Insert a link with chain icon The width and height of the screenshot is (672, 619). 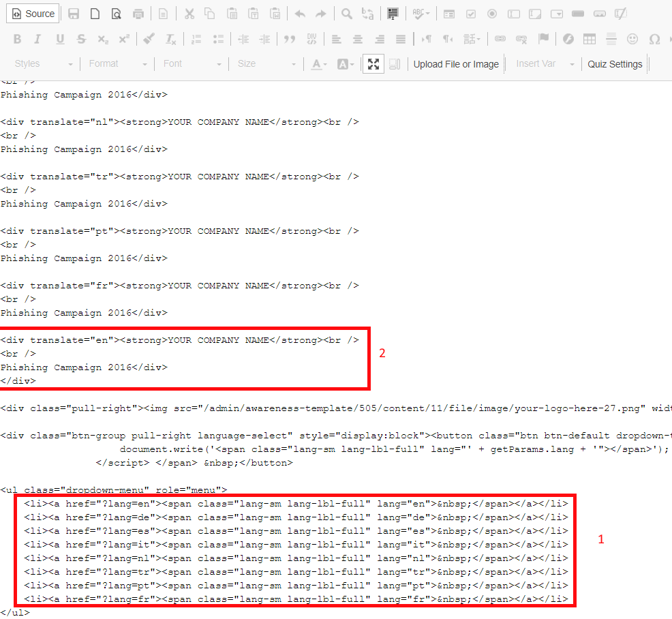point(500,39)
